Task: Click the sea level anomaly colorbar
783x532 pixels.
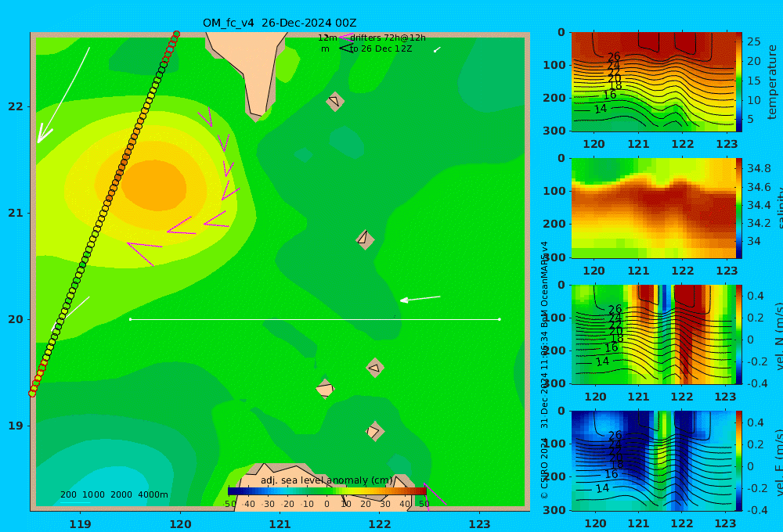Action: tap(327, 491)
